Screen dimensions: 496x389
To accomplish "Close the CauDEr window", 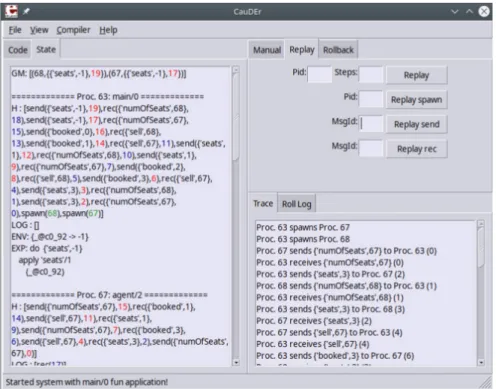I will [484, 12].
